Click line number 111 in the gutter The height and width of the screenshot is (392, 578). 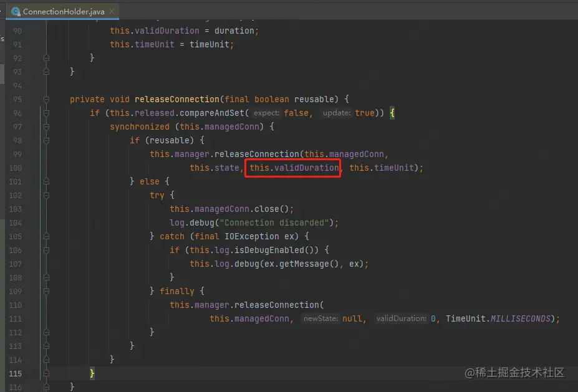coord(16,318)
